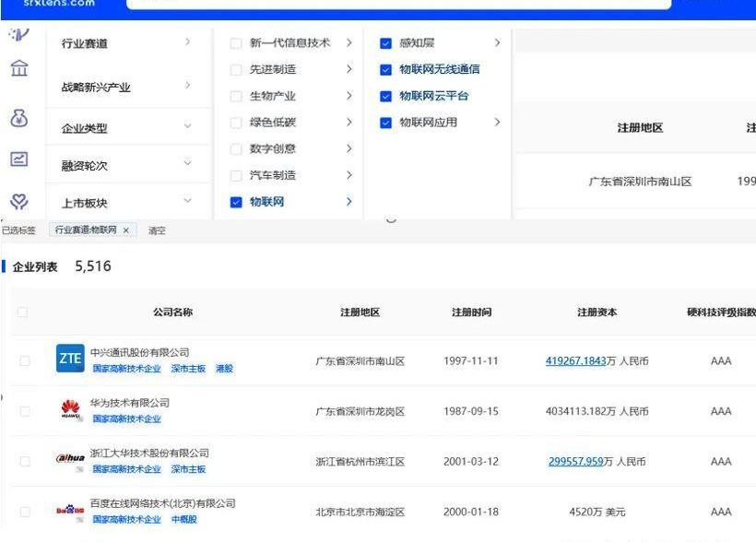The image size is (756, 542).
Task: Open 百度在线网络技术(北京)有限公司 page
Action: pos(163,503)
